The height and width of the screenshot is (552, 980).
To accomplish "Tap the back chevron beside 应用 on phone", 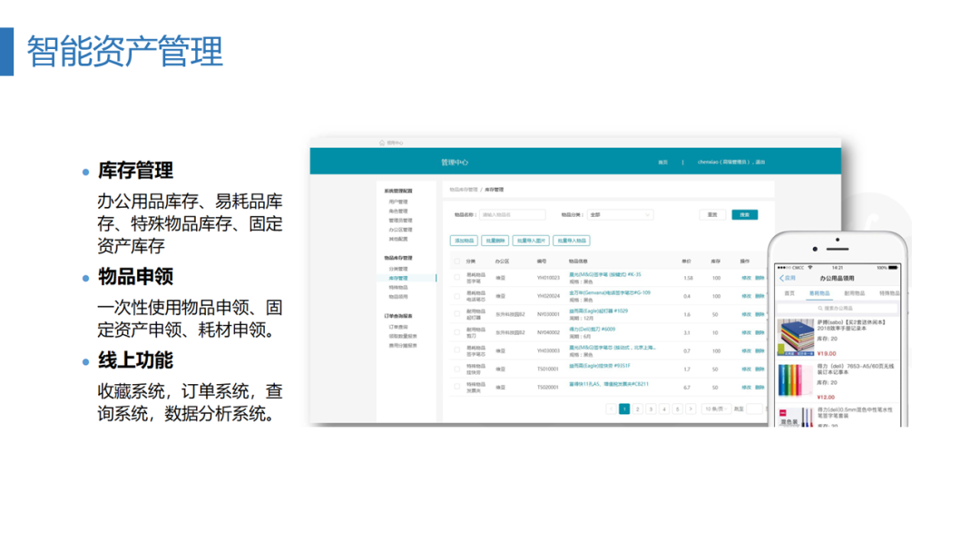I will pos(782,278).
